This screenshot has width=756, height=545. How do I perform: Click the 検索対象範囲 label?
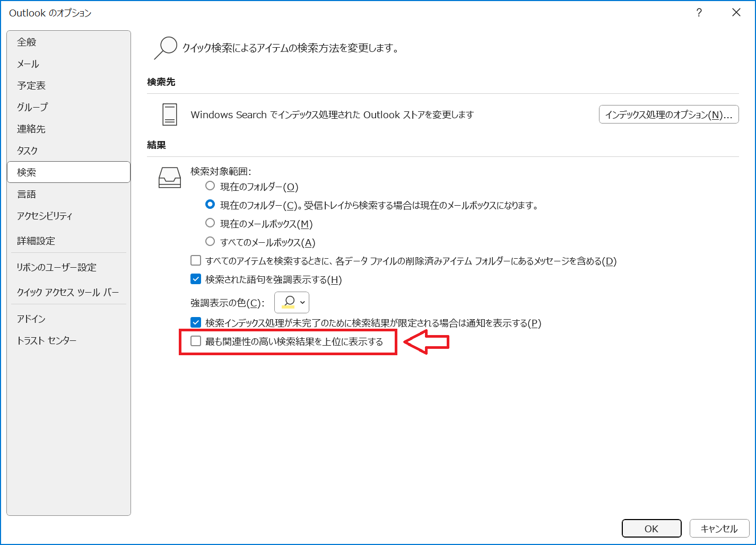click(x=221, y=171)
